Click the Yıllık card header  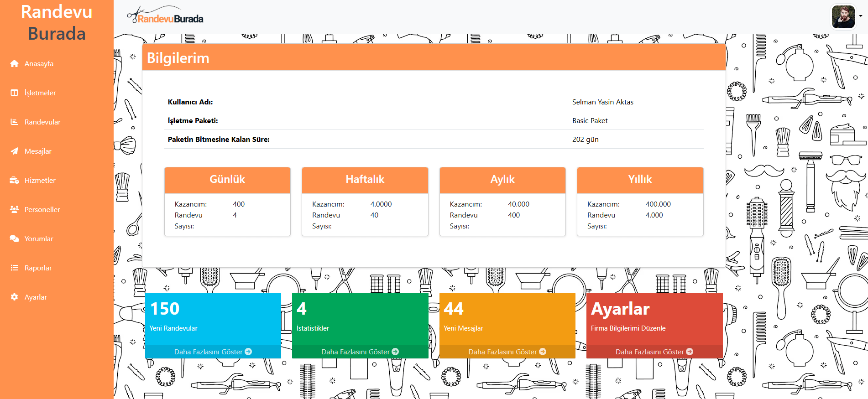pos(640,180)
